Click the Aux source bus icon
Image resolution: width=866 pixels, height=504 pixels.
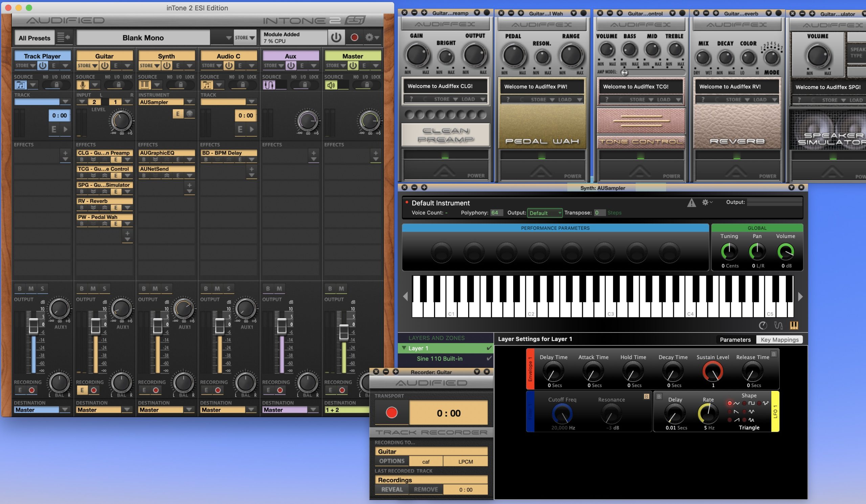point(269,85)
